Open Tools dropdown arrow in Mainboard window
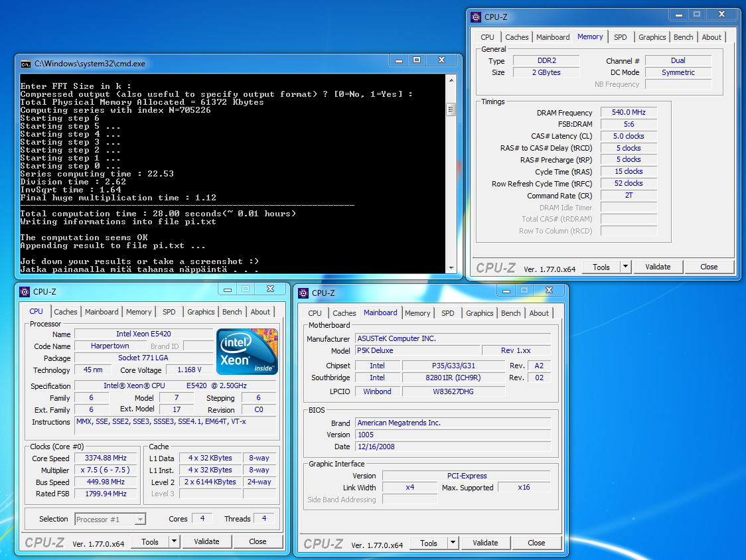 [453, 543]
